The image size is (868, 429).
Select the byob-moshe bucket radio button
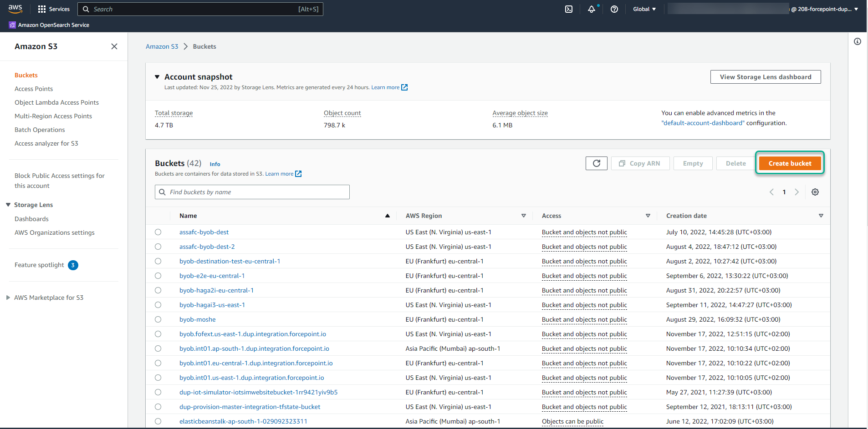158,319
